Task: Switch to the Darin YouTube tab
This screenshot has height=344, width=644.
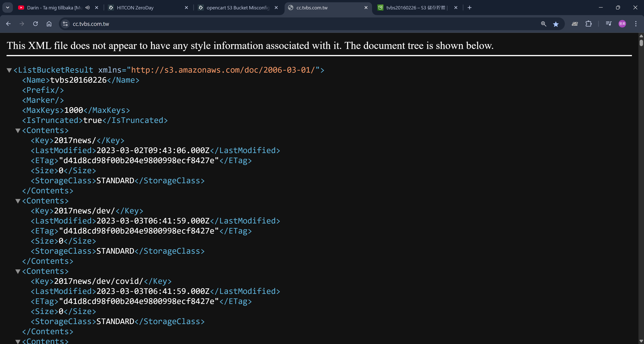Action: click(x=55, y=8)
